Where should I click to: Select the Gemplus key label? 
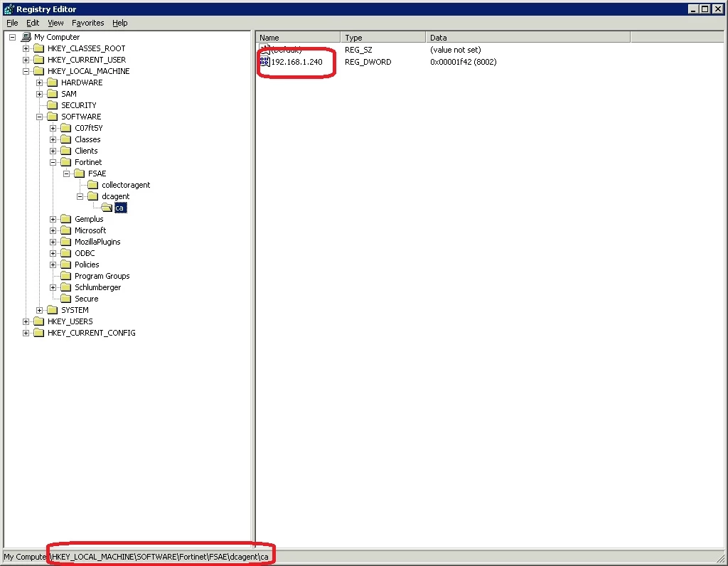[89, 219]
